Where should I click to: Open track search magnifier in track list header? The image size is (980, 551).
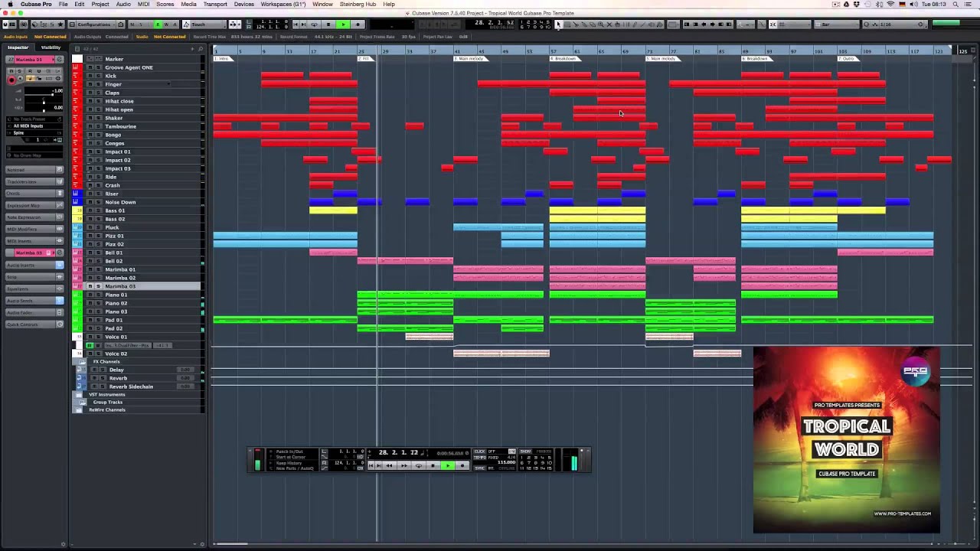[x=201, y=49]
